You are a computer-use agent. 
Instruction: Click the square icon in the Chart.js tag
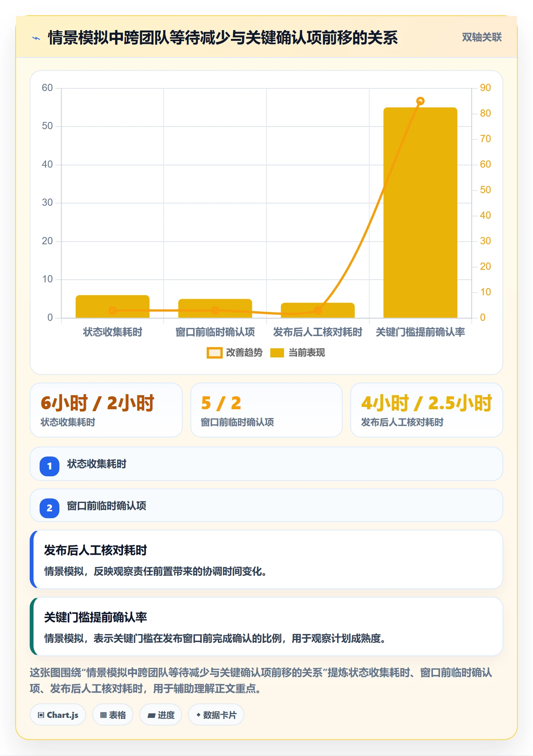pyautogui.click(x=41, y=715)
